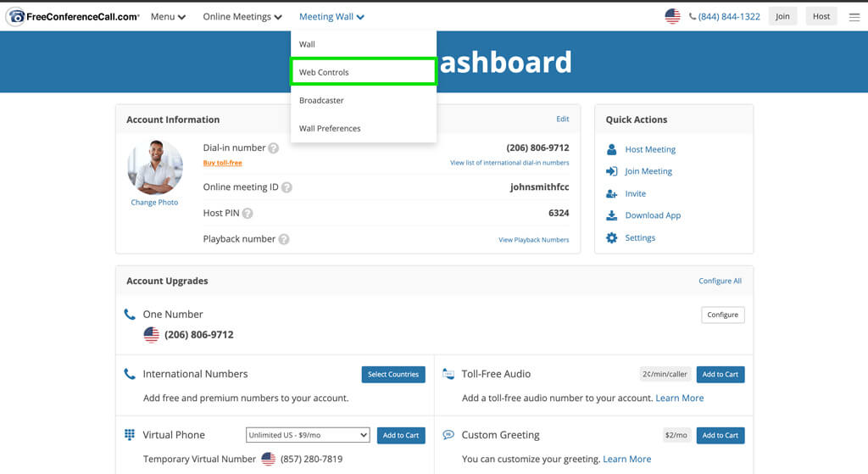The image size is (868, 474).
Task: Click the Configure button for One Number
Action: tap(722, 315)
